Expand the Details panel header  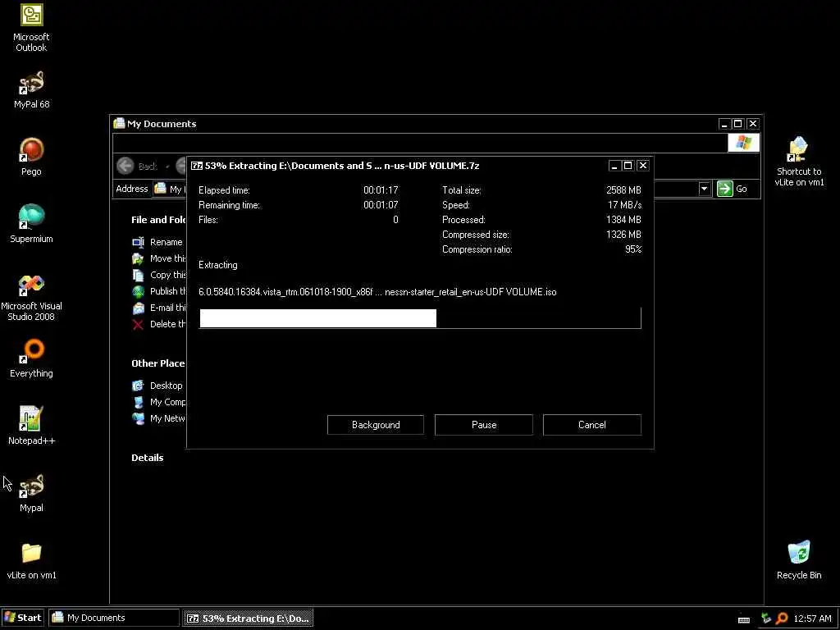coord(148,458)
